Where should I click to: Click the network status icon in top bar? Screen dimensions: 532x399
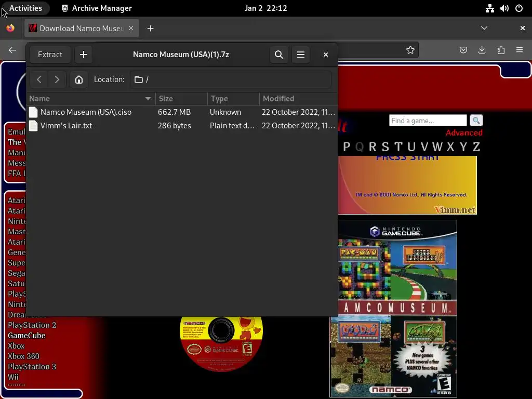(489, 8)
